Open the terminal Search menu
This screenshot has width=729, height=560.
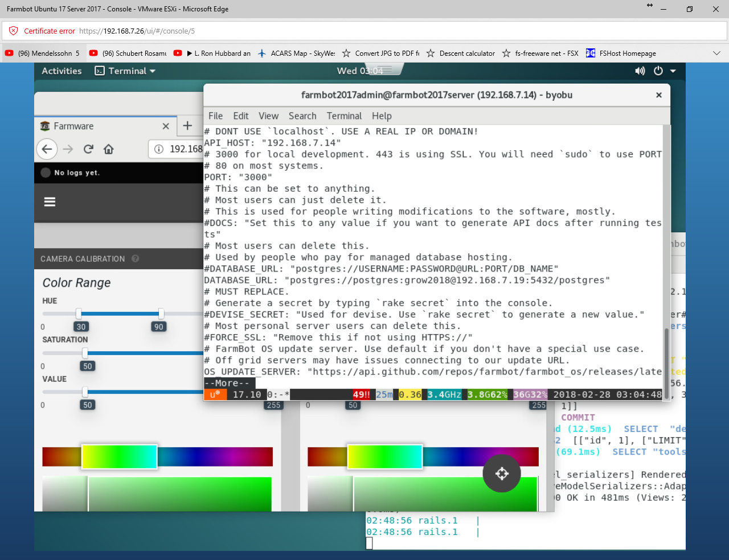302,116
